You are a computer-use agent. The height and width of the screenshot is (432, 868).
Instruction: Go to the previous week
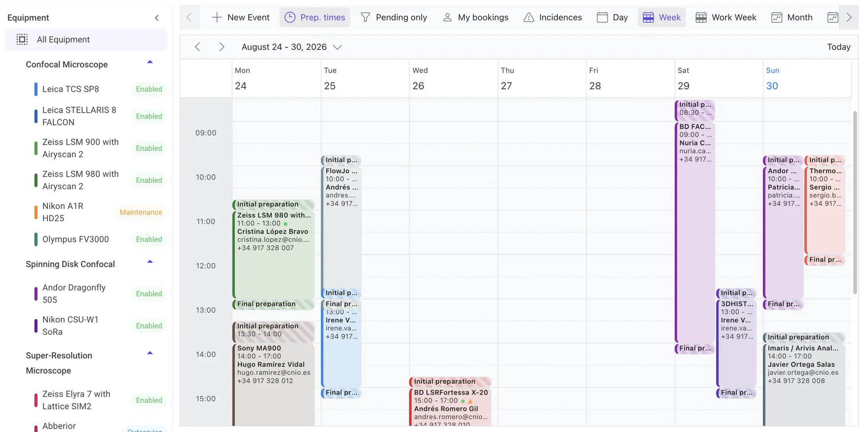[x=197, y=47]
